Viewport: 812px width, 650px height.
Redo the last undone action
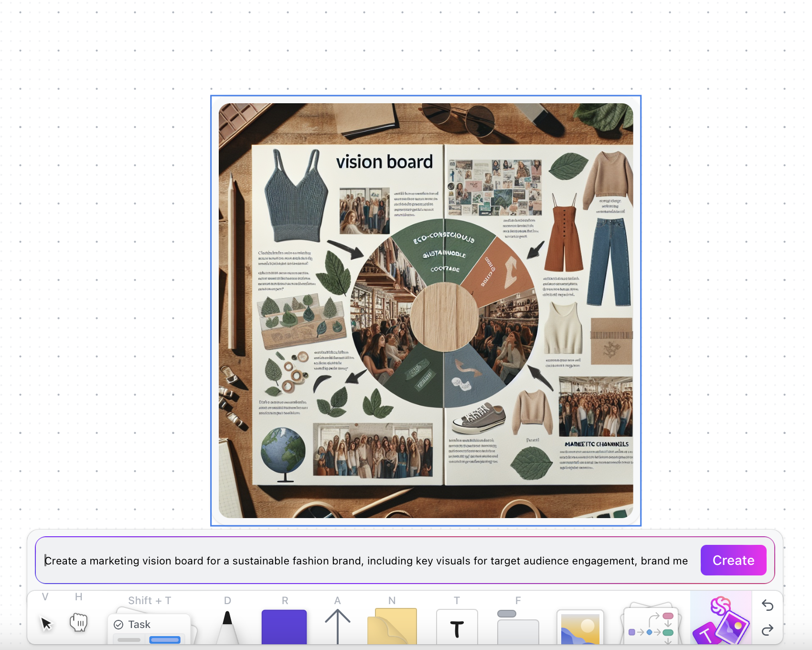[768, 630]
